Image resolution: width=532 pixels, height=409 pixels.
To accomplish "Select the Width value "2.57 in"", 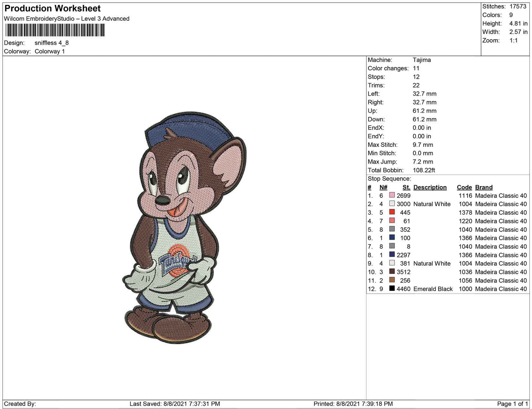I will tap(518, 32).
